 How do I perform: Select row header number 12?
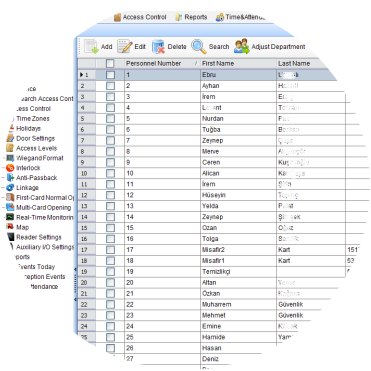pyautogui.click(x=87, y=195)
